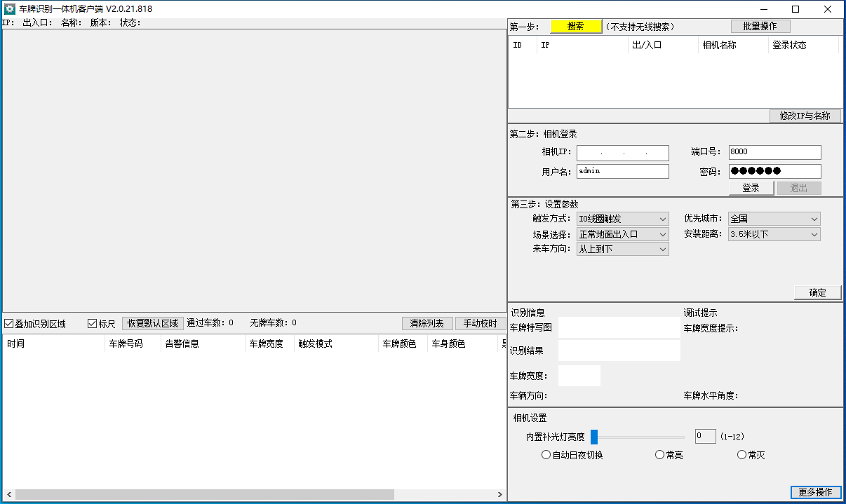Open 安装距离 dropdown (3.5米以下)
This screenshot has width=846, height=504.
click(x=774, y=234)
